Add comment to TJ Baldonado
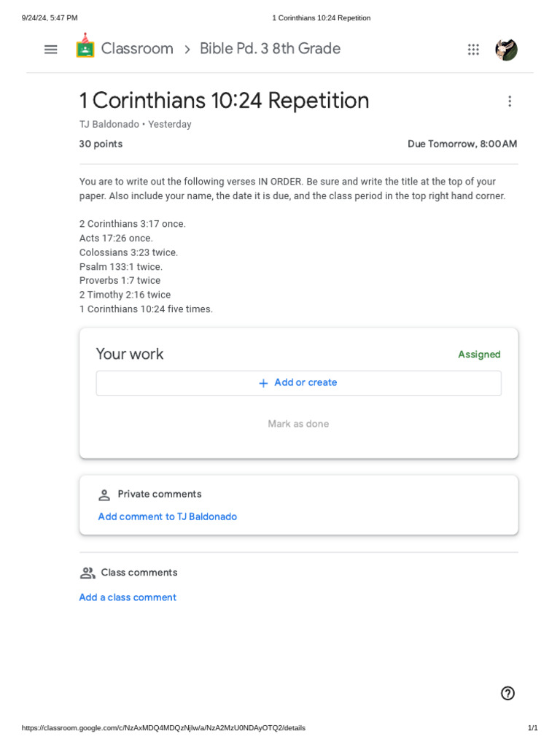560x747 pixels. (x=168, y=516)
